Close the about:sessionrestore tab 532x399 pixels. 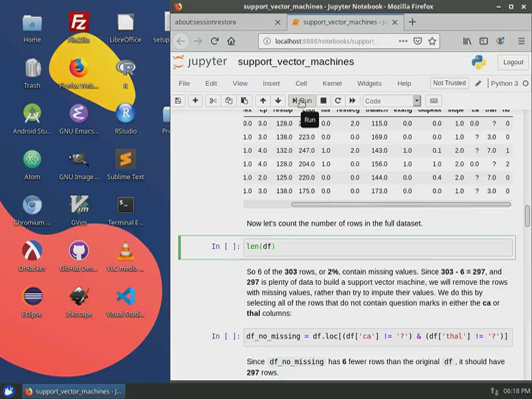[x=278, y=22]
